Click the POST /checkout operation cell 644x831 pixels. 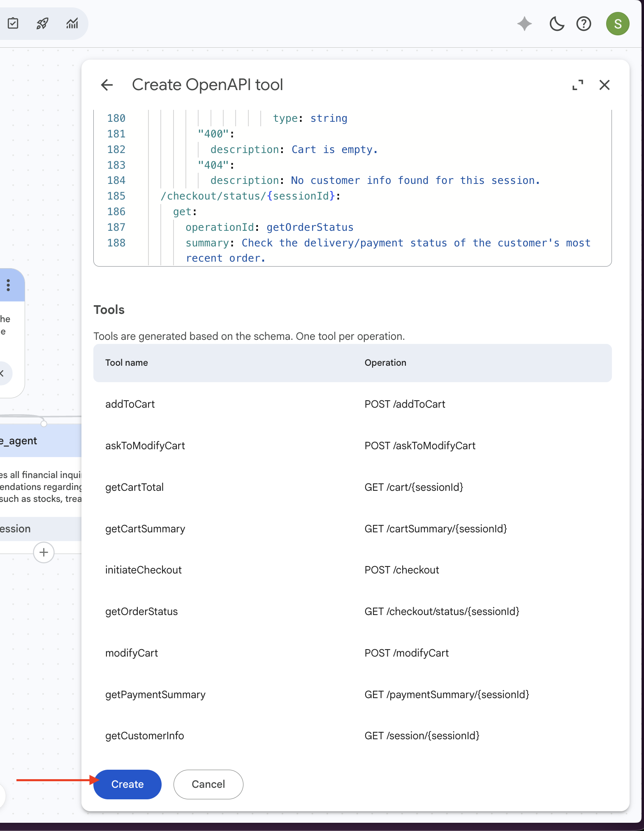(x=402, y=570)
